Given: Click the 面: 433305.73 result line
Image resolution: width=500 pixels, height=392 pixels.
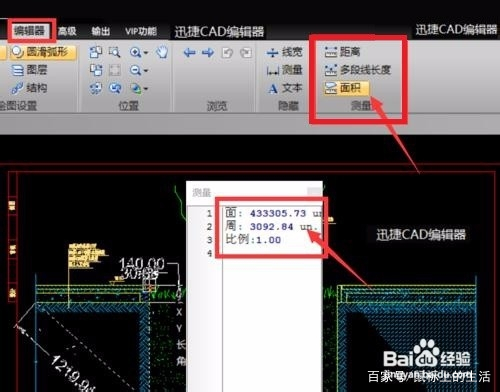Looking at the screenshot, I should coord(273,213).
